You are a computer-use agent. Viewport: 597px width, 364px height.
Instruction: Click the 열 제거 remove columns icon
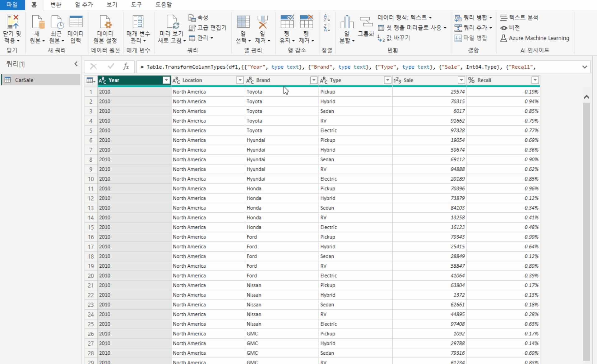(x=263, y=22)
